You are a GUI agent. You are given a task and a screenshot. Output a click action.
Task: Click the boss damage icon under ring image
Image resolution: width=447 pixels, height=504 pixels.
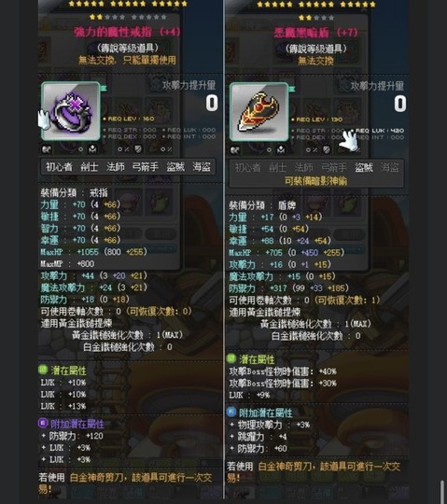pyautogui.click(x=92, y=149)
